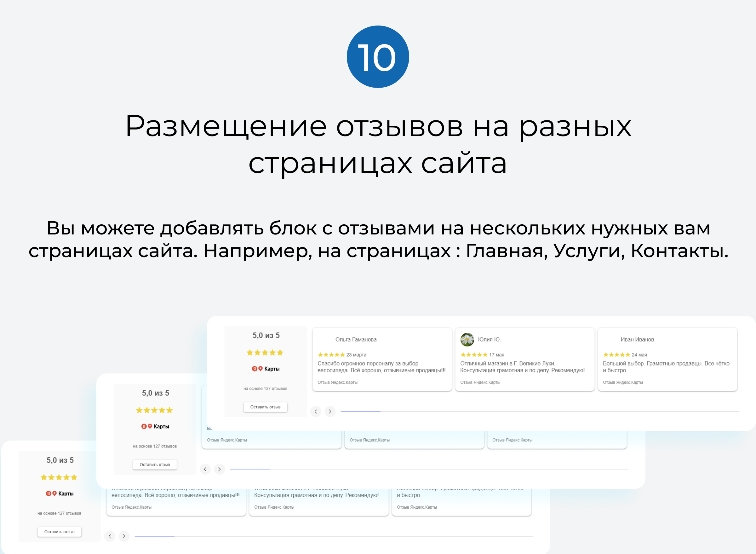Go back with left arrow in top widget
This screenshot has width=756, height=554.
point(316,412)
